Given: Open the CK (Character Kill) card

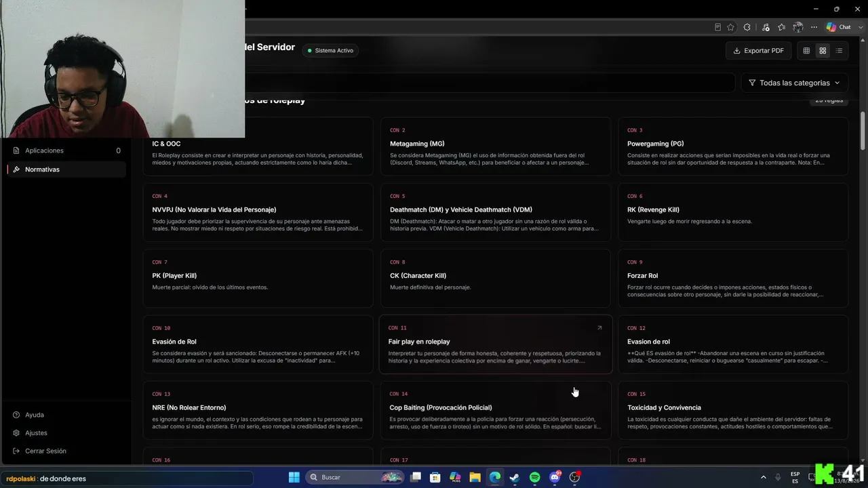Looking at the screenshot, I should (496, 278).
